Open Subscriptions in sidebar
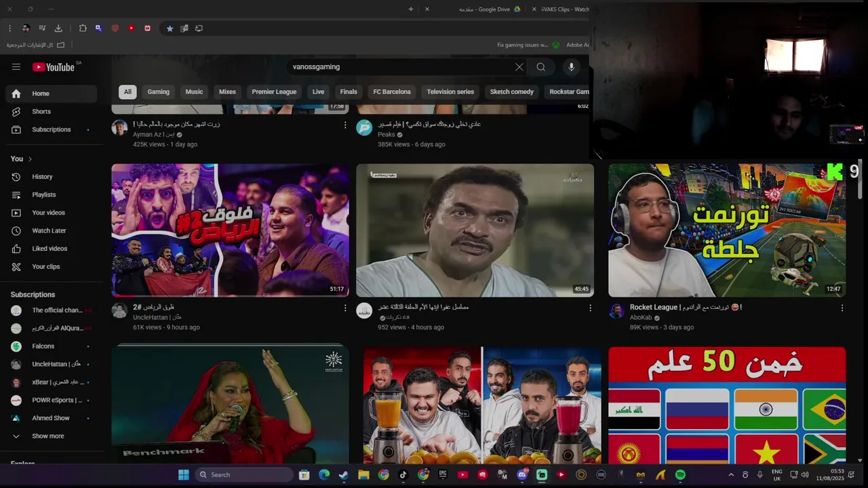 (52, 129)
